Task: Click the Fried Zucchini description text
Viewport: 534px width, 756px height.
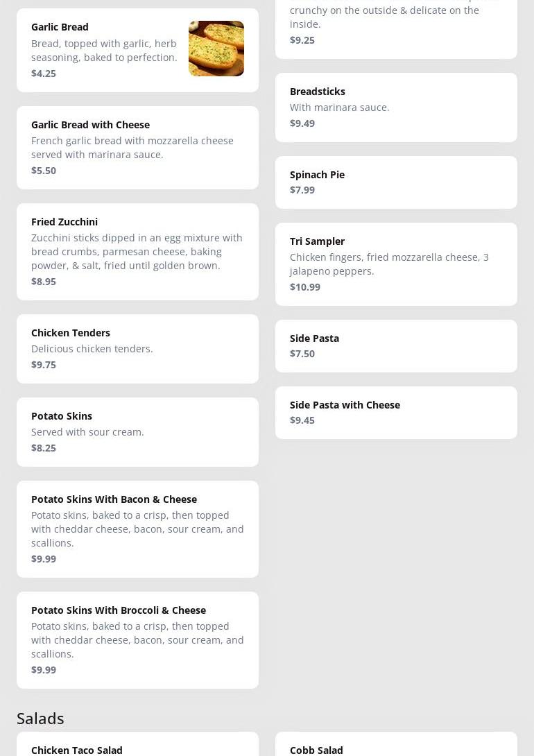Action: coord(137,252)
